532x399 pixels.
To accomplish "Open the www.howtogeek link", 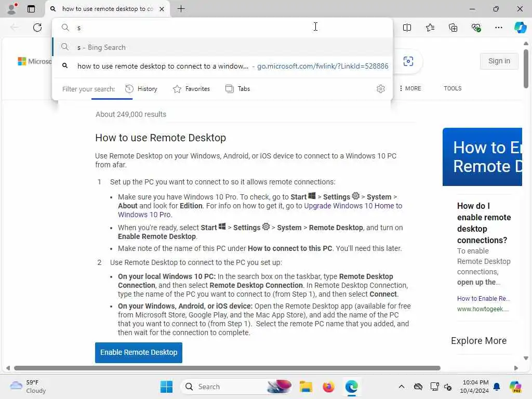I will [483, 309].
